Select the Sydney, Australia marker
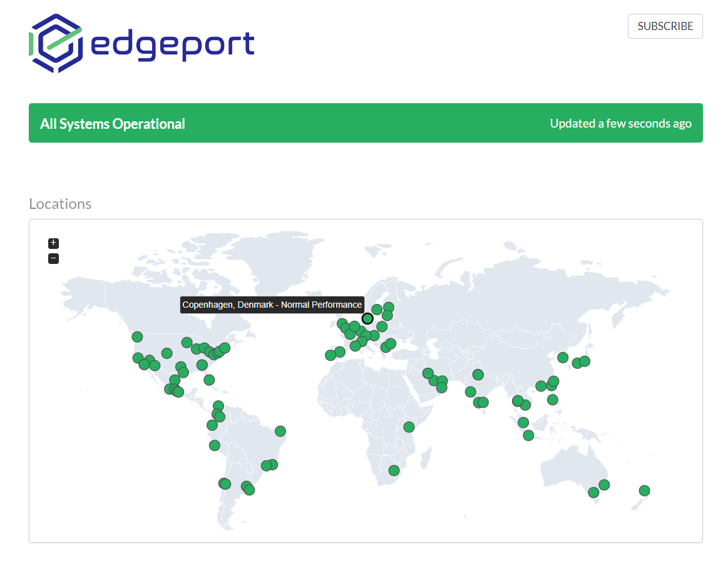 coord(604,485)
